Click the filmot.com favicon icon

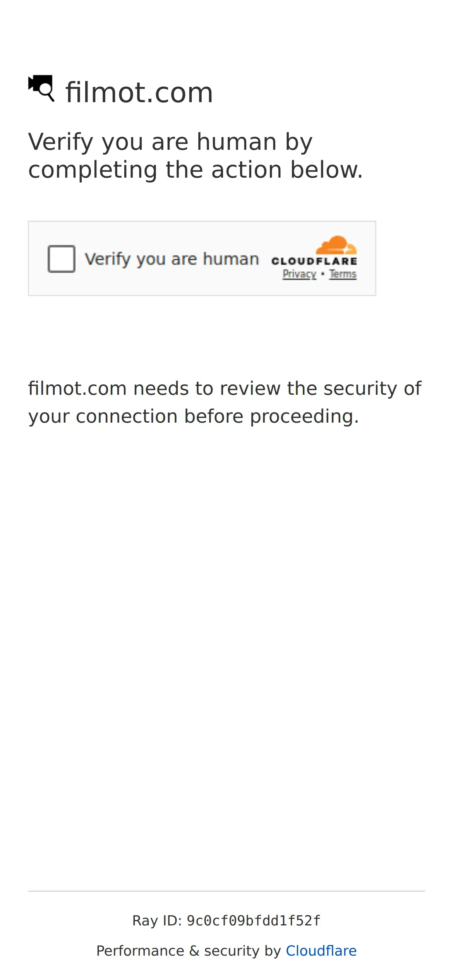tap(41, 88)
